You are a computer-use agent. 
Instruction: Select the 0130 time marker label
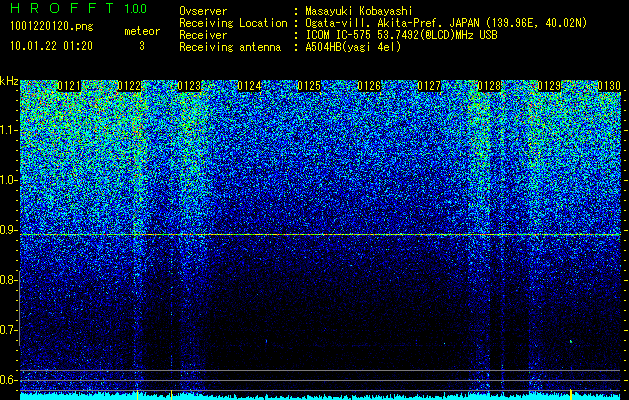609,86
